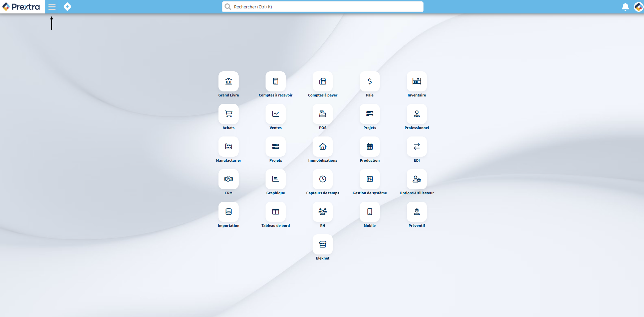The image size is (644, 317).
Task: Open the Préventif module
Action: coord(417,212)
